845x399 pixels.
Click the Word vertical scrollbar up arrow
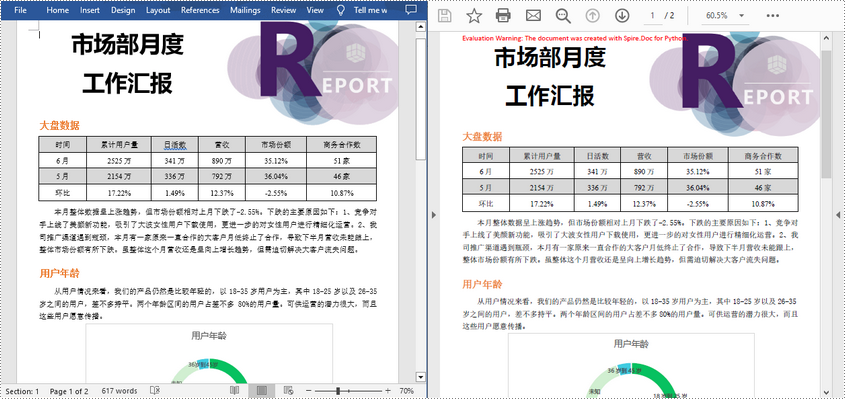[x=420, y=26]
